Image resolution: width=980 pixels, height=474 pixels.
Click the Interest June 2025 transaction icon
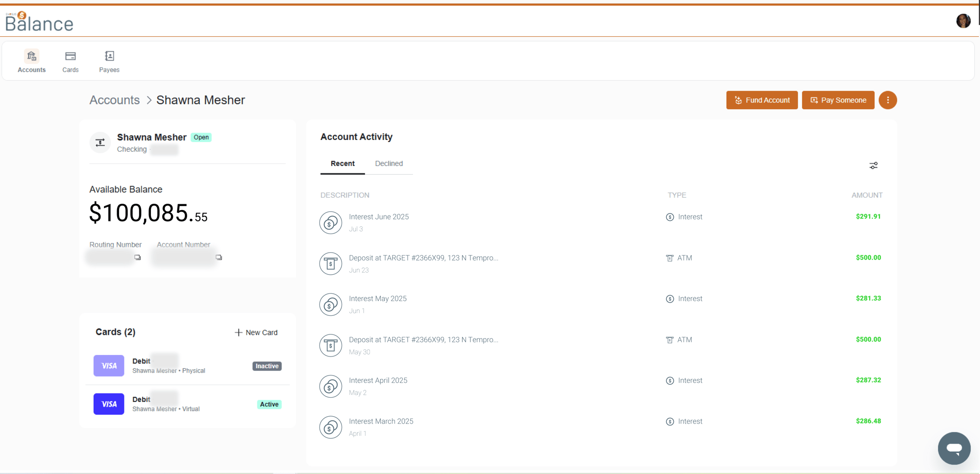click(331, 223)
